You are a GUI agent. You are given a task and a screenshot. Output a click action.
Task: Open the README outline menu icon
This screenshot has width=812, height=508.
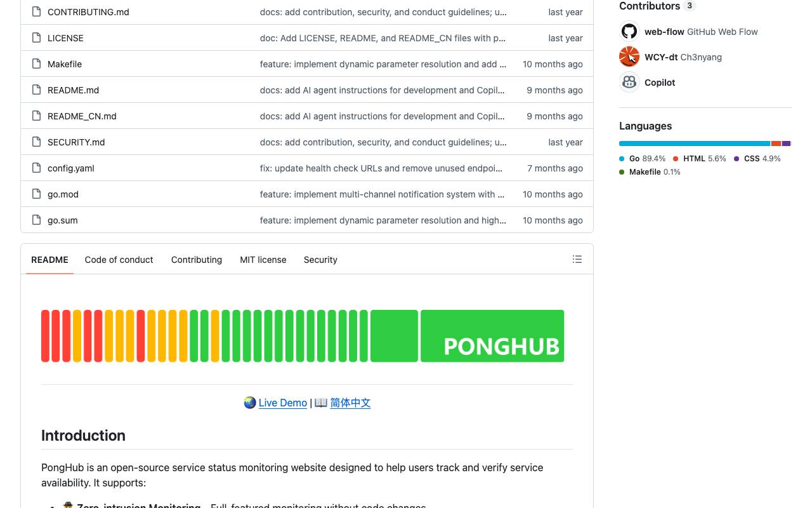pyautogui.click(x=577, y=259)
